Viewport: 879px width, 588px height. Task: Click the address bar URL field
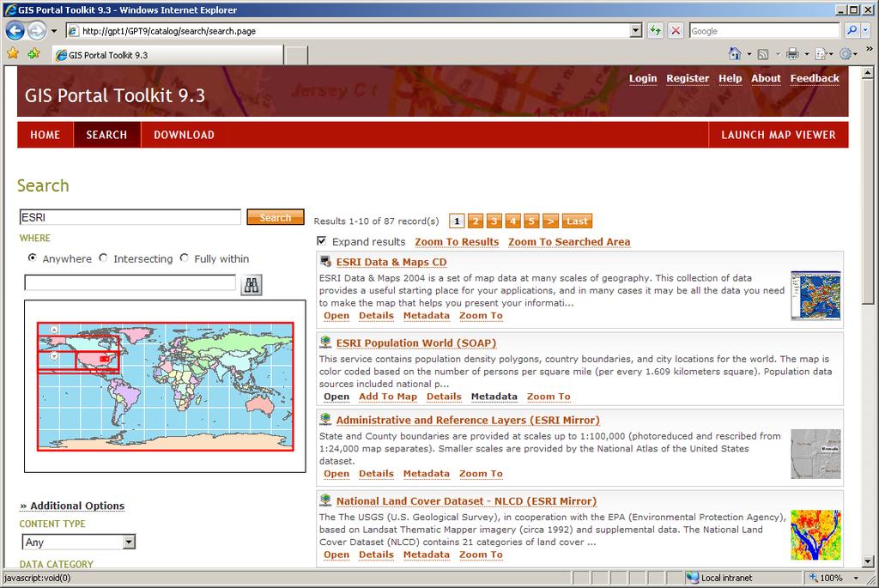click(x=355, y=31)
